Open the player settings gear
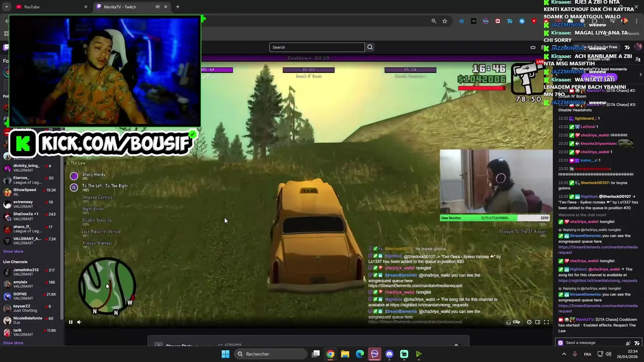This screenshot has width=644, height=362. point(529,322)
